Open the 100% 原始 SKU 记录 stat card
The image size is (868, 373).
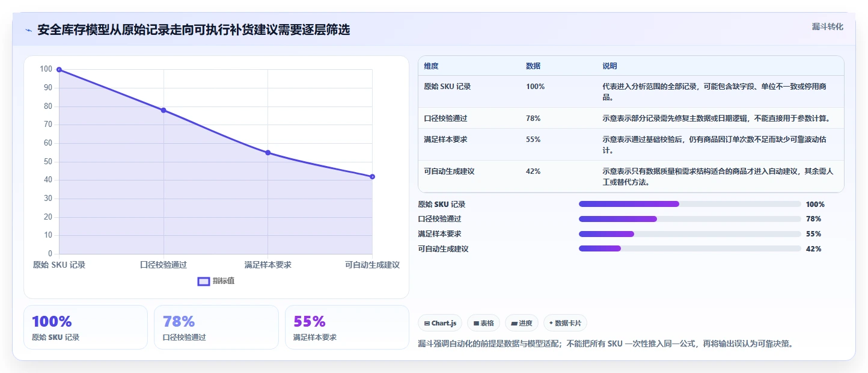(x=85, y=327)
